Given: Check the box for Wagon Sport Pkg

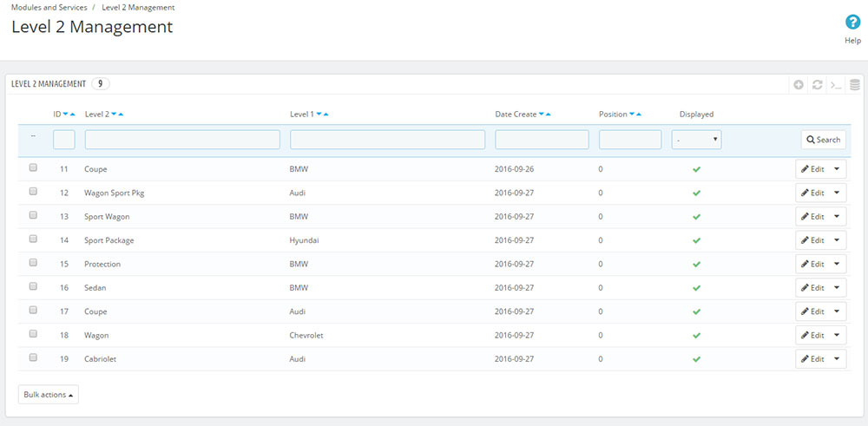Looking at the screenshot, I should coord(33,191).
